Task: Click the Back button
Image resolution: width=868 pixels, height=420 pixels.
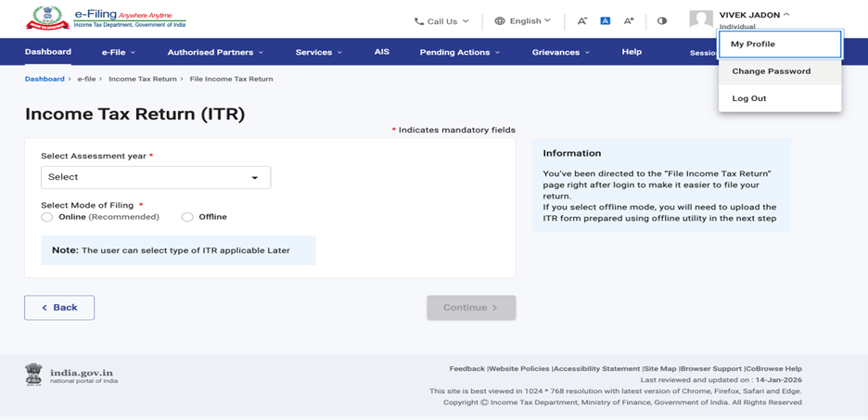Action: tap(59, 308)
